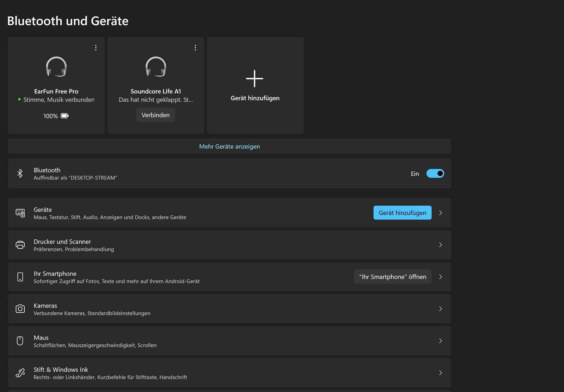Viewport: 564px width, 392px height.
Task: Expand the Maus row chevron
Action: (x=441, y=341)
